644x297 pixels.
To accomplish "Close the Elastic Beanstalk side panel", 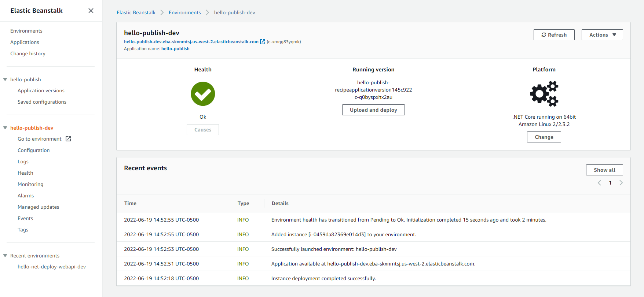I will click(91, 11).
